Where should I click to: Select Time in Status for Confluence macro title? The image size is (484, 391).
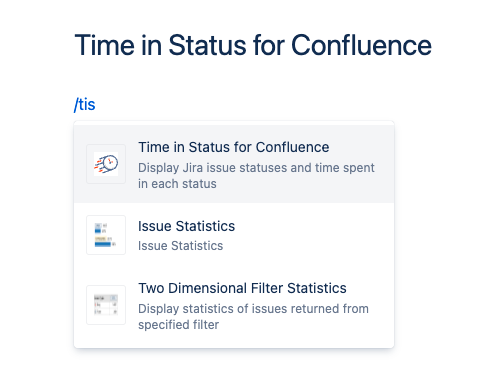click(x=234, y=147)
